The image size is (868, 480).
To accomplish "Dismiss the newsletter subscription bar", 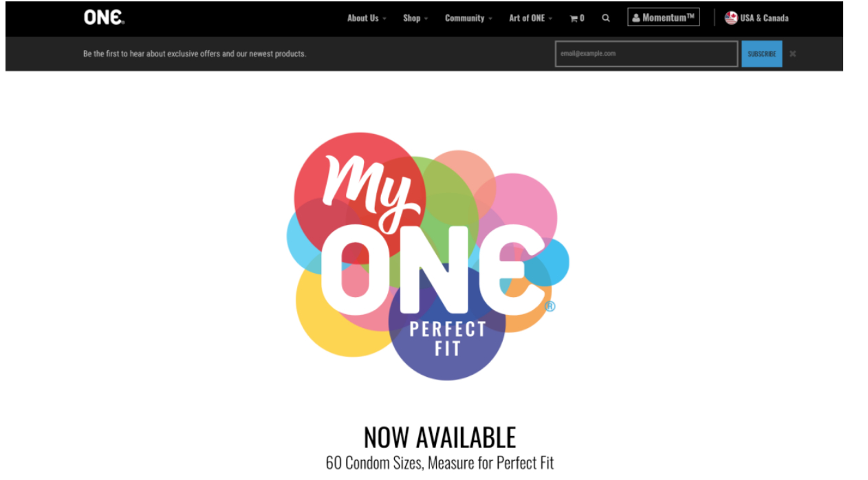I will pos(792,54).
